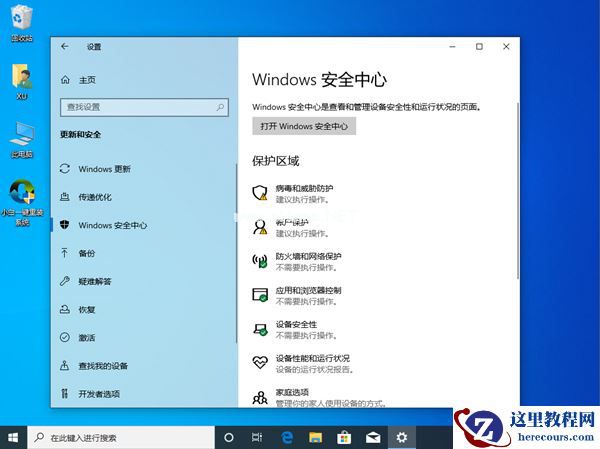Screen dimensions: 600x449
Task: Open 应用和浏览器控制 link
Action: 308,291
